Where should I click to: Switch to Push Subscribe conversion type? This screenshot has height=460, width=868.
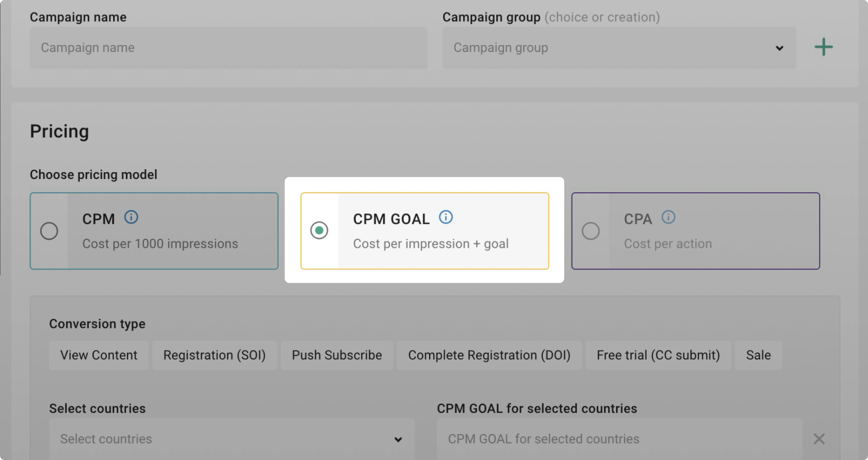[x=337, y=355]
